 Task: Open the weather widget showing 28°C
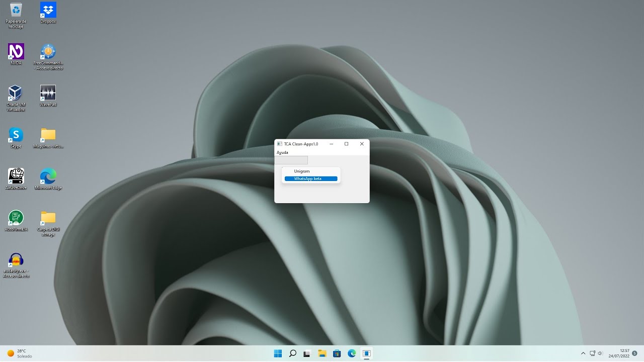(20, 353)
